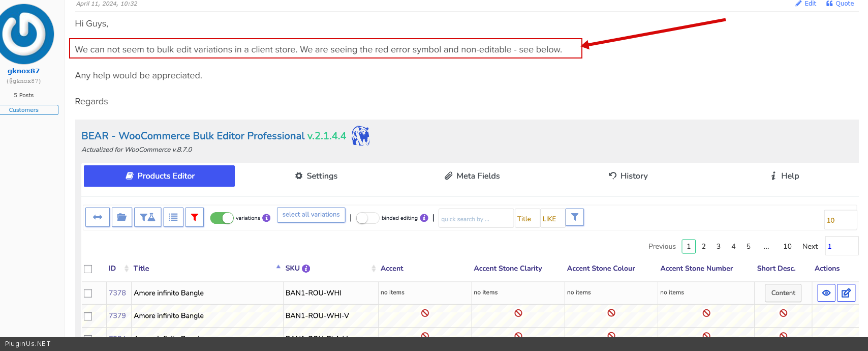Screen dimensions: 868x351
Task: Click the filter and flask toolbar icon
Action: tap(147, 217)
